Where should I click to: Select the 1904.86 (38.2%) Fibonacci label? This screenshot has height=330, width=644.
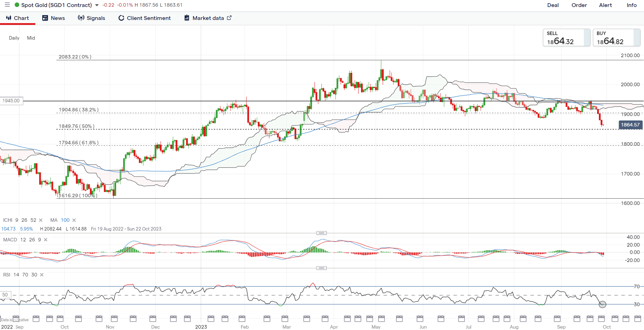[79, 110]
